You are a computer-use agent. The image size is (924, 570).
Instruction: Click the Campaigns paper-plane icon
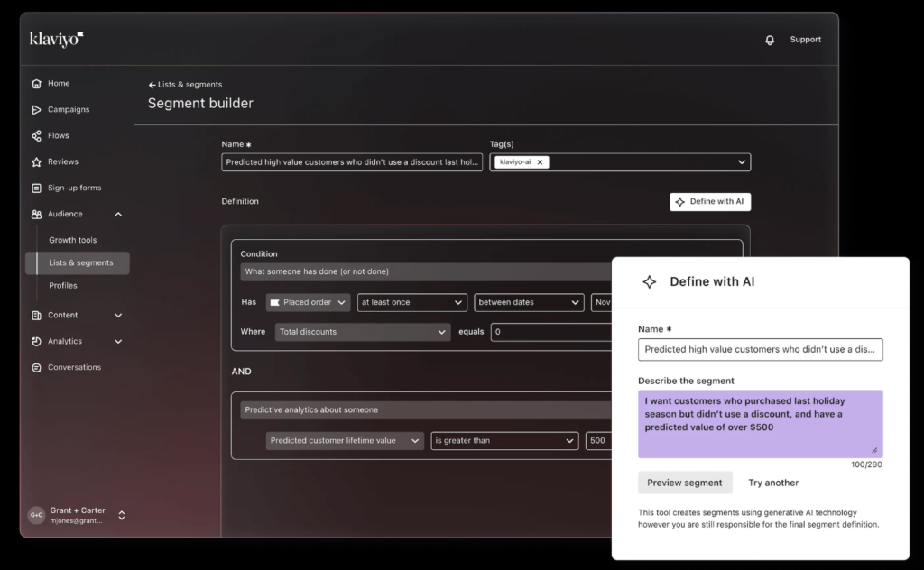click(36, 109)
